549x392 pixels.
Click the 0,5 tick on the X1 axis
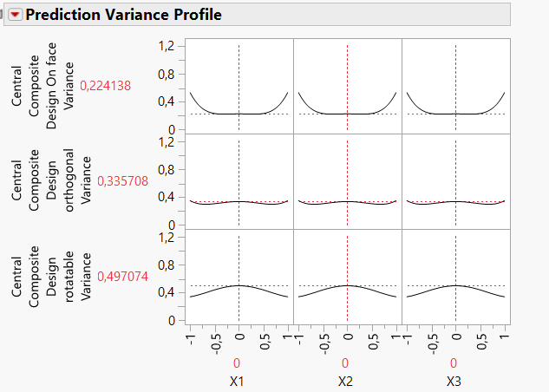click(265, 342)
